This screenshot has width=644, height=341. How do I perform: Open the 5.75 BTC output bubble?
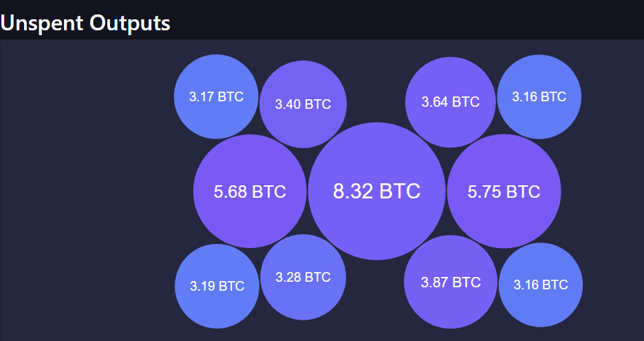pos(504,192)
